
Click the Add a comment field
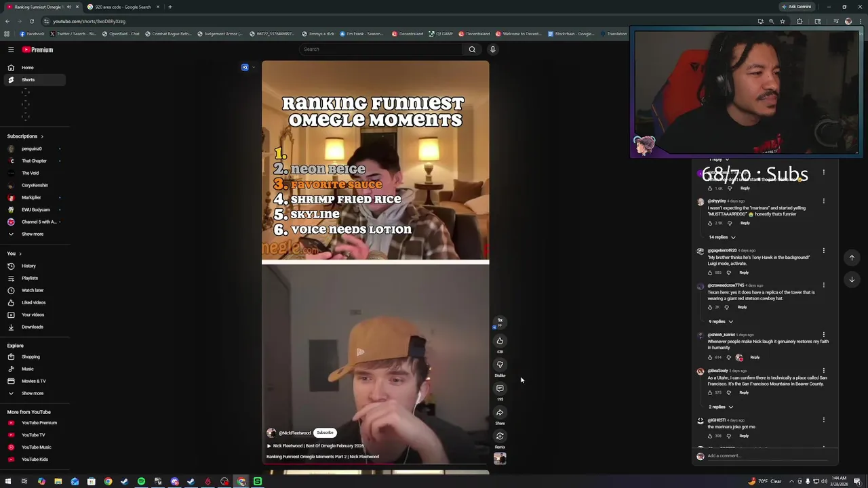tap(766, 455)
